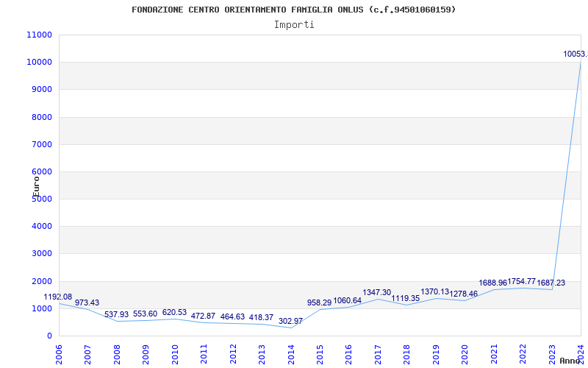Screen dimensions: 588x368
Task: Click the 1370.13 value label
Action: click(x=435, y=291)
